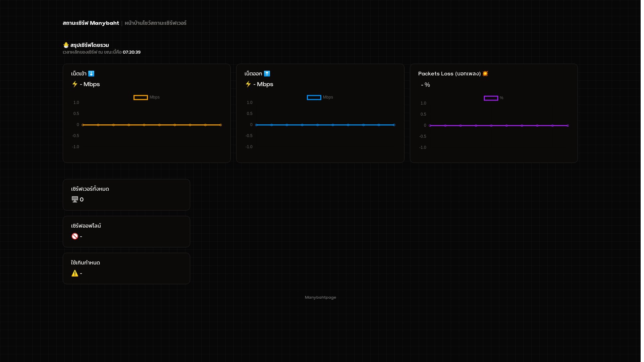Click the Manybahtpage footer text
This screenshot has height=362, width=644.
[x=320, y=297]
